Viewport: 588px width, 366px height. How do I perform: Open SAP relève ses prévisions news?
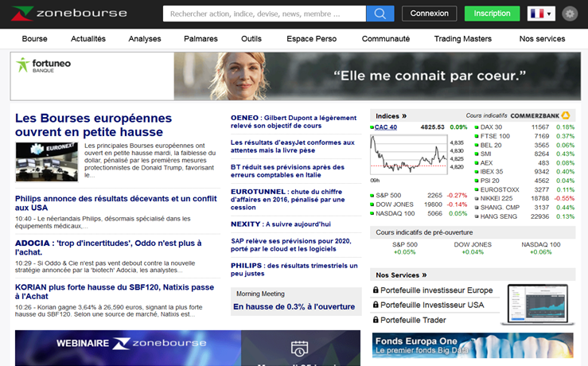pyautogui.click(x=291, y=245)
